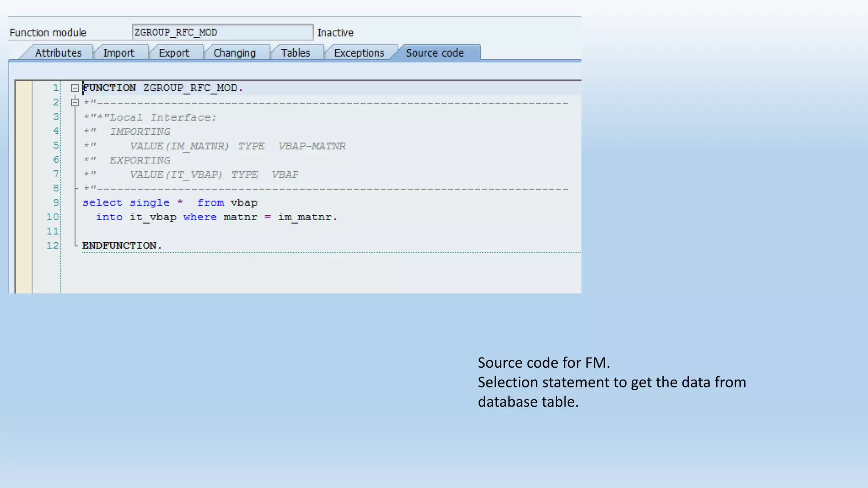Click the 'into it_vbap where matnr' line
The height and width of the screenshot is (488, 868).
coord(217,217)
